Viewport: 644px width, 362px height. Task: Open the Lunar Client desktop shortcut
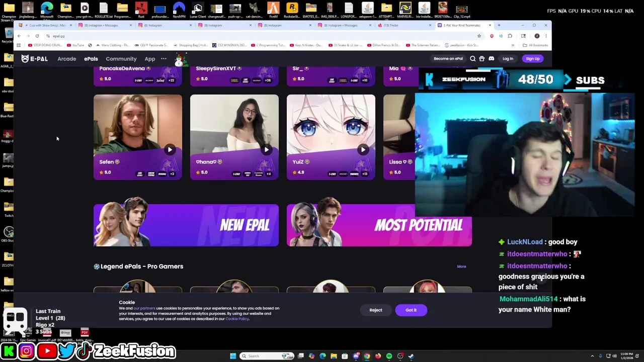pyautogui.click(x=198, y=10)
